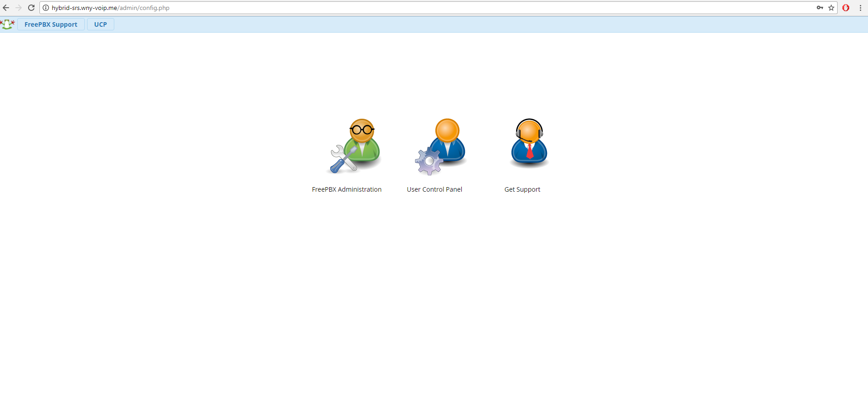The height and width of the screenshot is (416, 868).
Task: Open the FreePBX Support menu
Action: (x=51, y=24)
